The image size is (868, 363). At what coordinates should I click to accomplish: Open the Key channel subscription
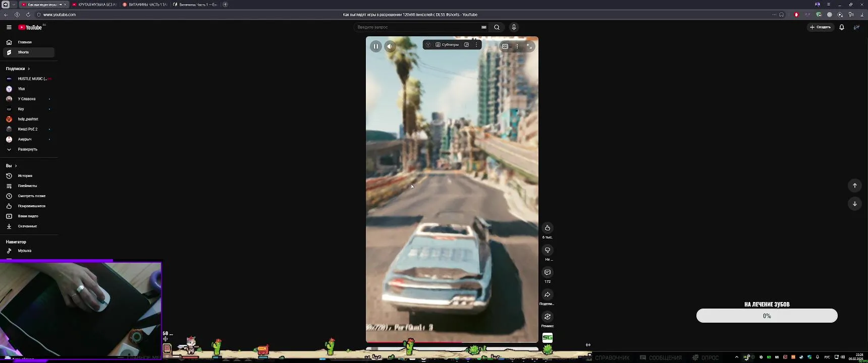click(x=29, y=109)
